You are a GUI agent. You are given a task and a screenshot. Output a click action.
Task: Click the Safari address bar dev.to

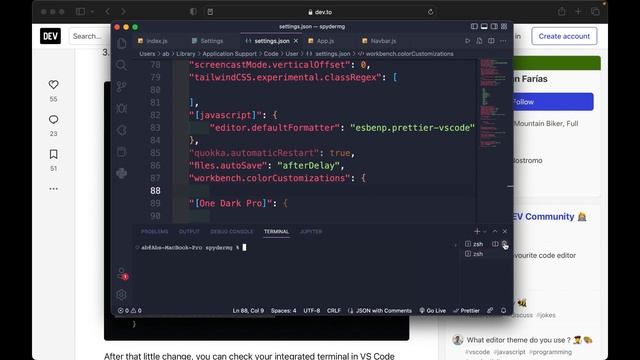[320, 12]
